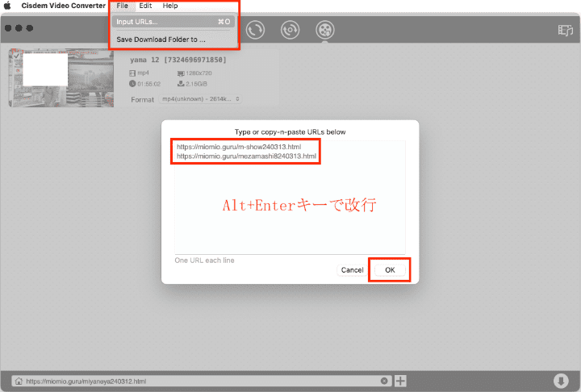Image resolution: width=581 pixels, height=392 pixels.
Task: Open the Apple menu
Action: [7, 6]
